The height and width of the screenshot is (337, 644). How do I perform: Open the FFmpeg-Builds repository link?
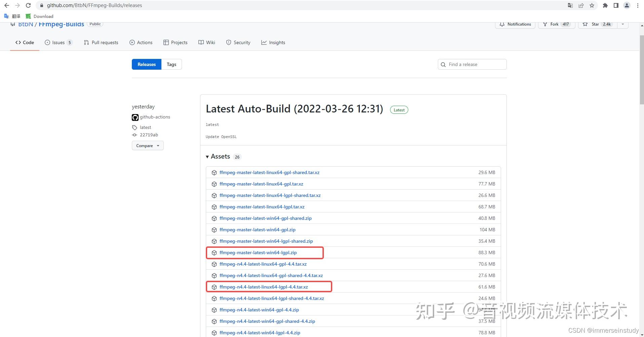[61, 24]
